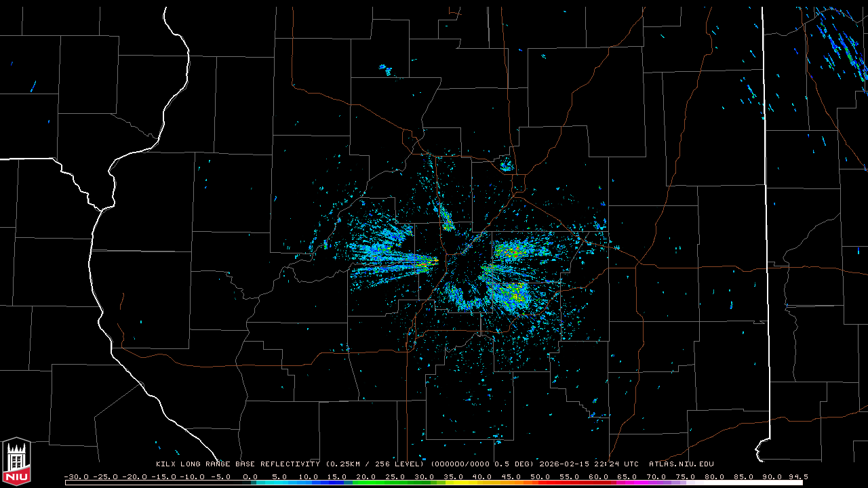Click the 50.0 label on reflectivity scale
The height and width of the screenshot is (488, 868).
coord(540,477)
